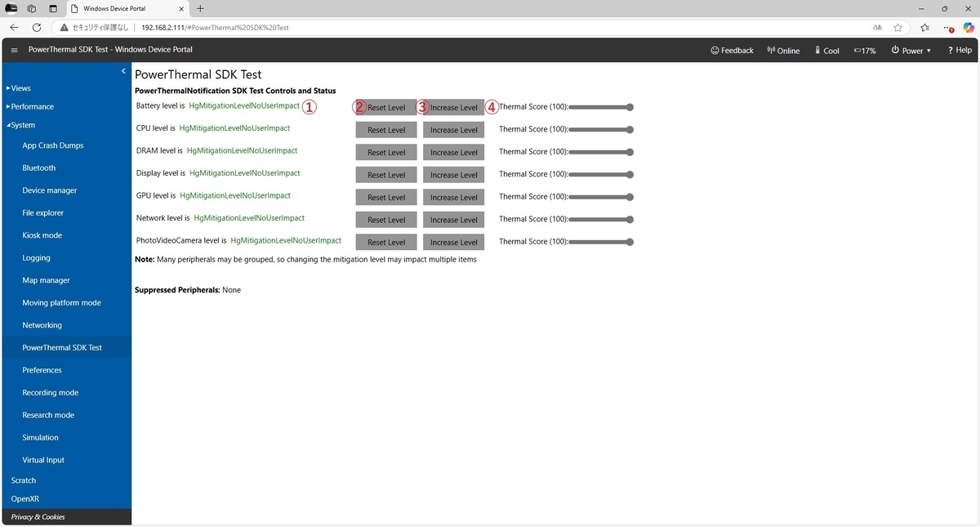Increase Level for DRAM
Image resolution: width=980 pixels, height=527 pixels.
(x=454, y=152)
